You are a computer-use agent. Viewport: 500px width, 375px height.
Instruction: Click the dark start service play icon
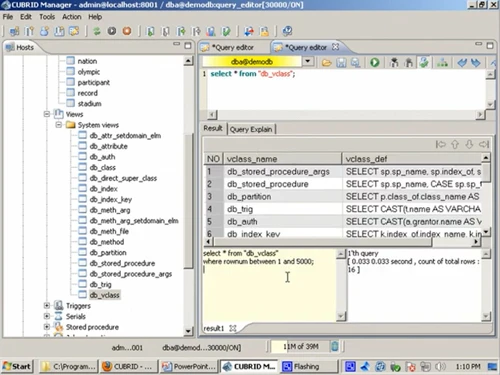click(x=112, y=31)
